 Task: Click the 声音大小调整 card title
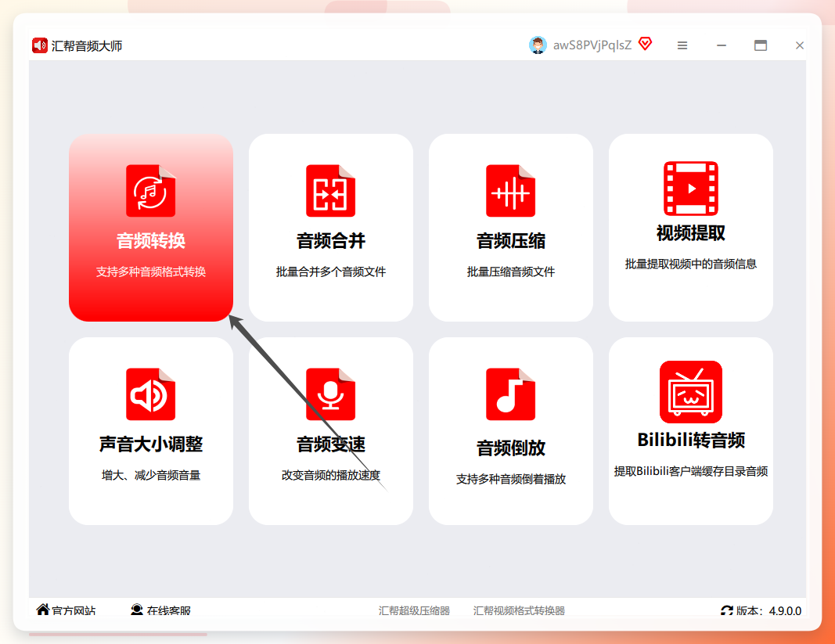point(151,444)
